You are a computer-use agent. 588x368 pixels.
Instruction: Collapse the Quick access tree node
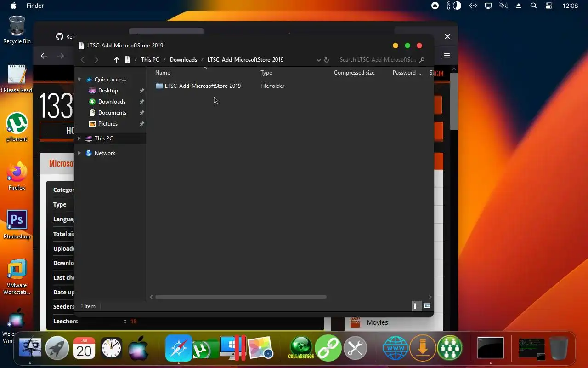tap(79, 80)
